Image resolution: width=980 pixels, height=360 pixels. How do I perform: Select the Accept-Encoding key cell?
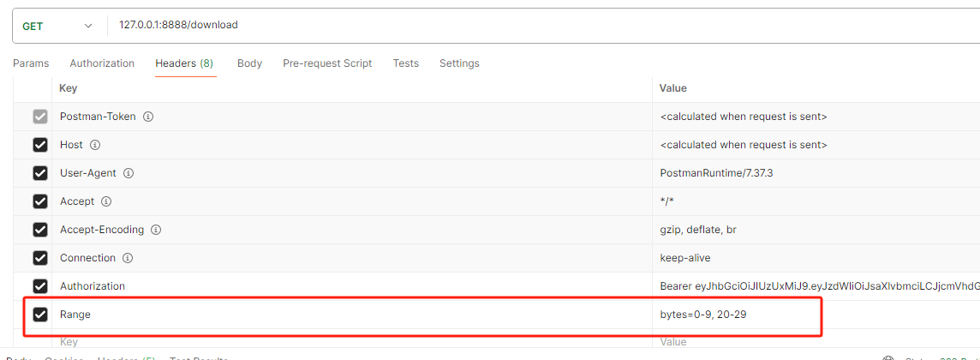352,230
